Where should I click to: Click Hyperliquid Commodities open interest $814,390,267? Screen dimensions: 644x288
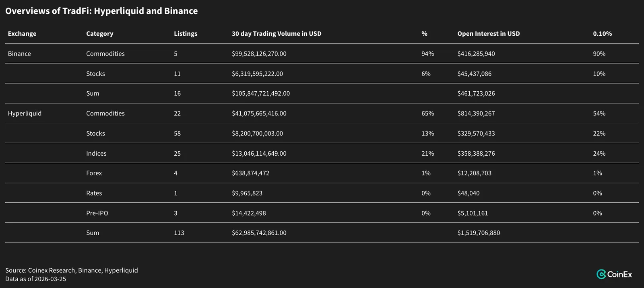pyautogui.click(x=476, y=113)
